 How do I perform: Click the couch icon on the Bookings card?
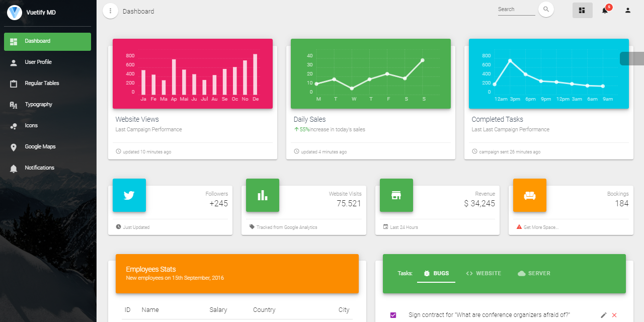click(529, 195)
